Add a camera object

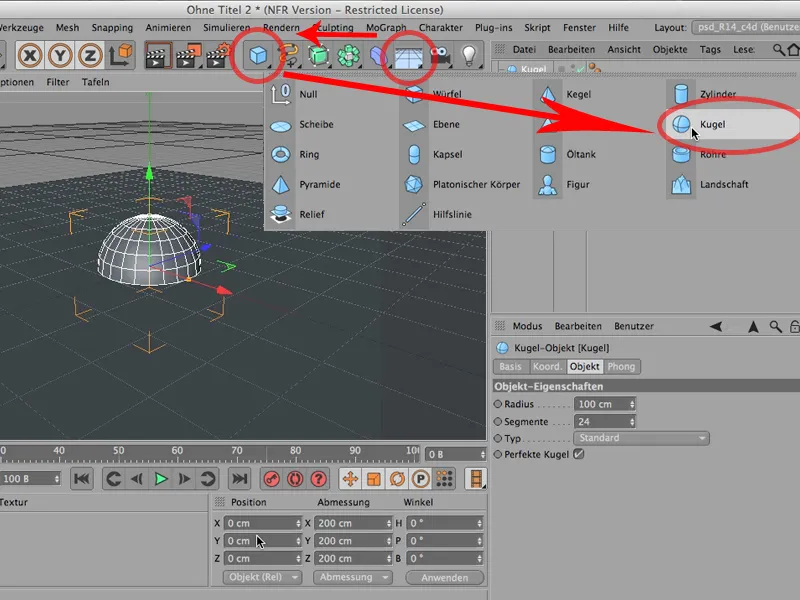point(440,55)
